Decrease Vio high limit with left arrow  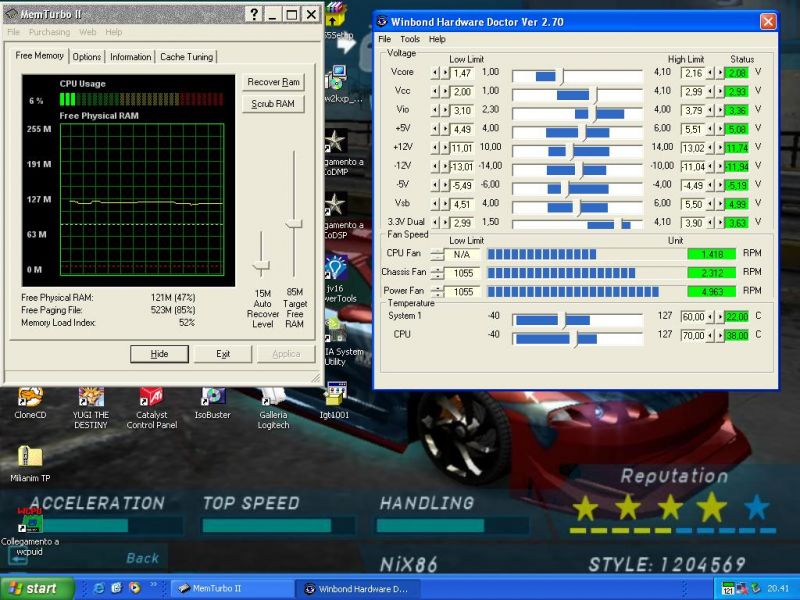coord(710,111)
